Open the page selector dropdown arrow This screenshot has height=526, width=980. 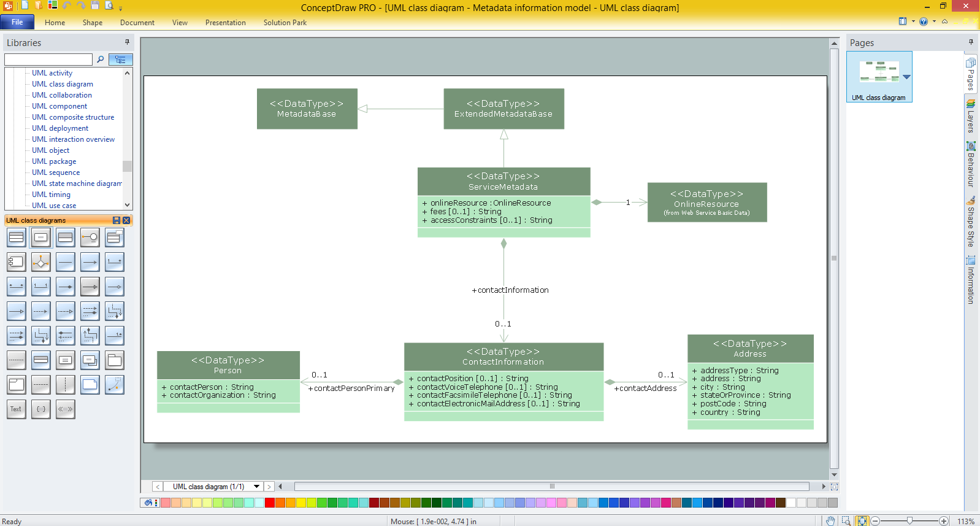pyautogui.click(x=256, y=487)
